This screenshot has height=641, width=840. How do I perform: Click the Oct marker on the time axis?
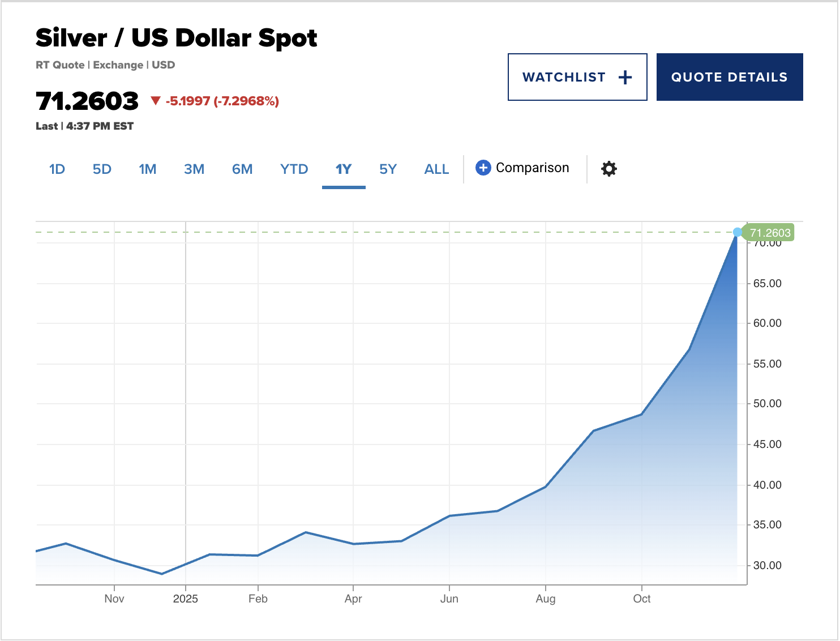(x=641, y=599)
